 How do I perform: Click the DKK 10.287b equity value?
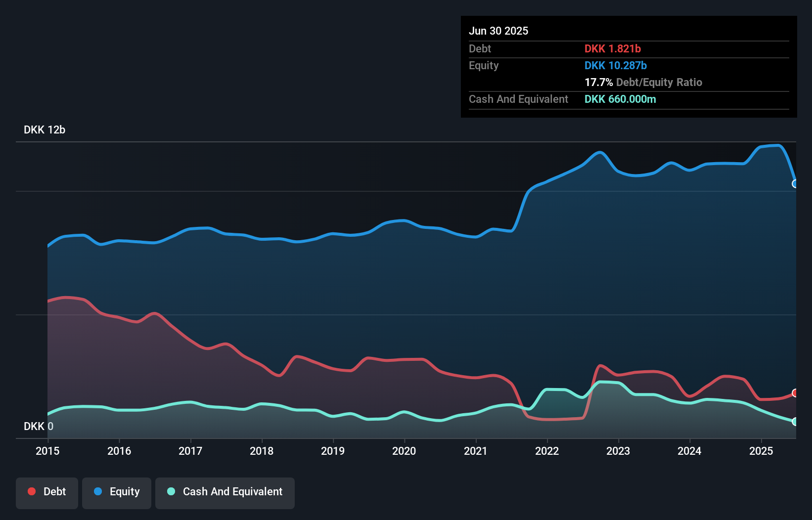click(x=615, y=65)
